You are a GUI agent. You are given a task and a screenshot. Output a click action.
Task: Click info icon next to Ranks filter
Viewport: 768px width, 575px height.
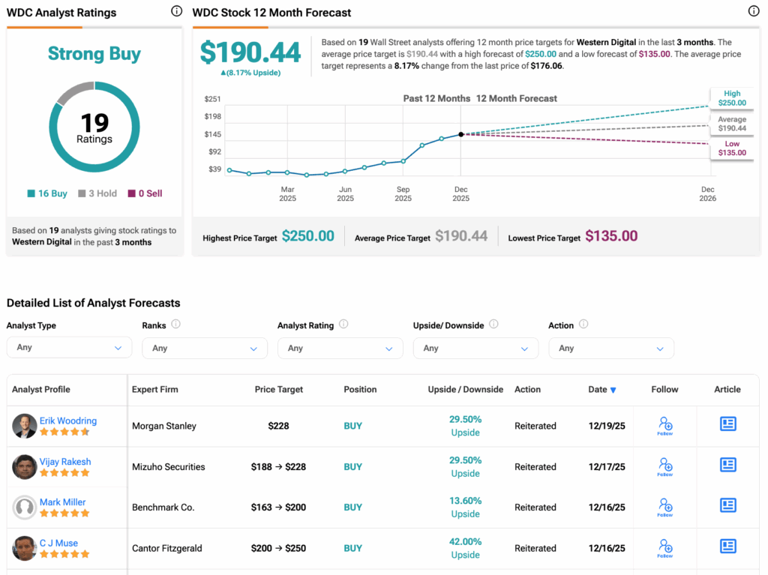tap(176, 325)
